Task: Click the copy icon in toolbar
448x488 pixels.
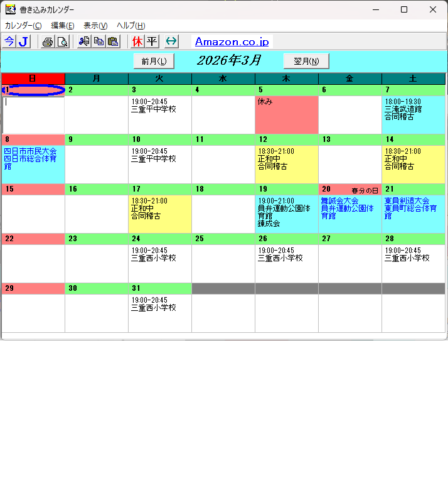Action: point(99,41)
